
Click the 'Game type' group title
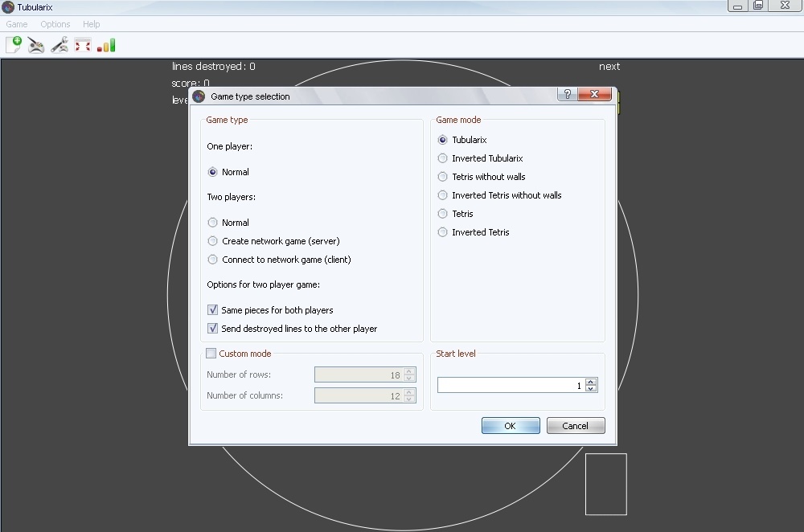point(227,120)
